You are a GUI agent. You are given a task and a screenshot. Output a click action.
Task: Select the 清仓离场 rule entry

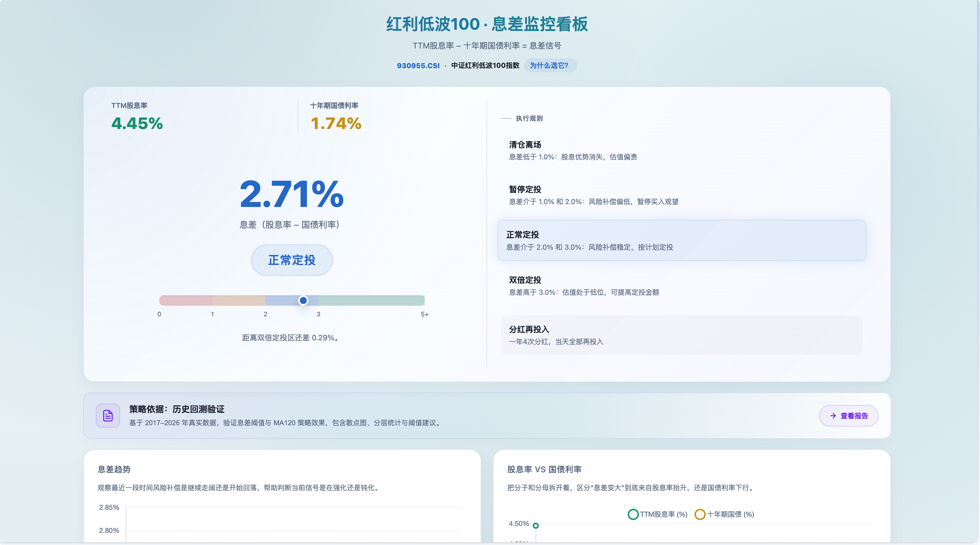point(681,150)
